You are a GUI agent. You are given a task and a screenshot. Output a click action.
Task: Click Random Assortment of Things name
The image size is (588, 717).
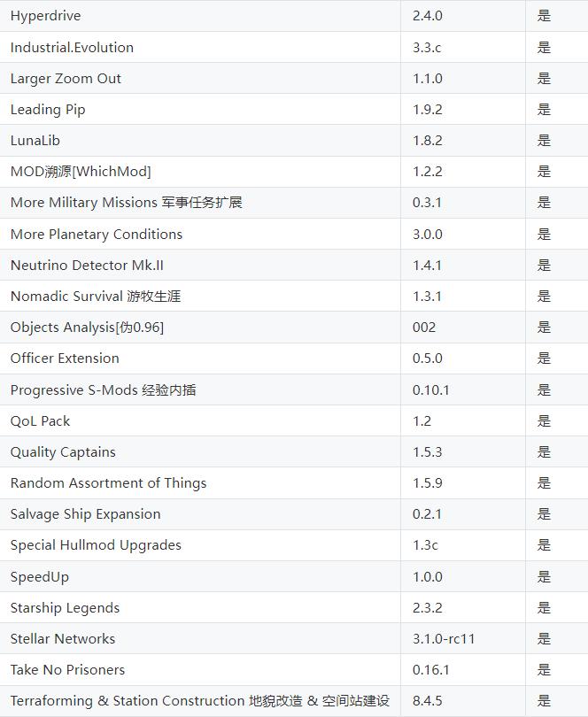tap(108, 483)
